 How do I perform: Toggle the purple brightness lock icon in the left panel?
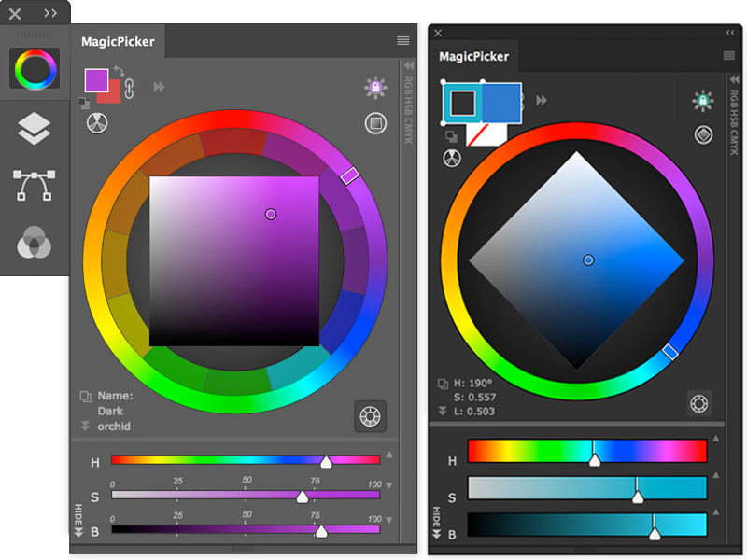click(x=375, y=87)
